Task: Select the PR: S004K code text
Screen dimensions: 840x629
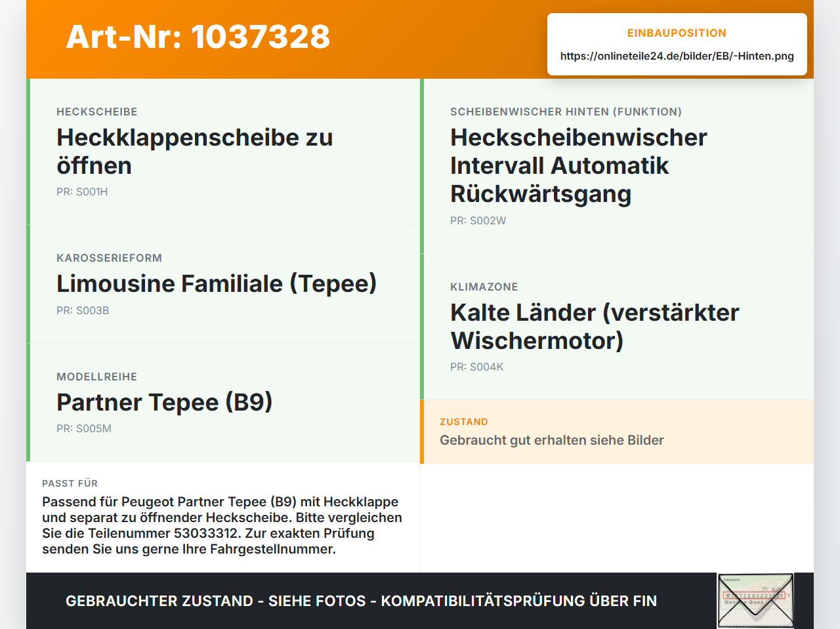Action: click(477, 367)
